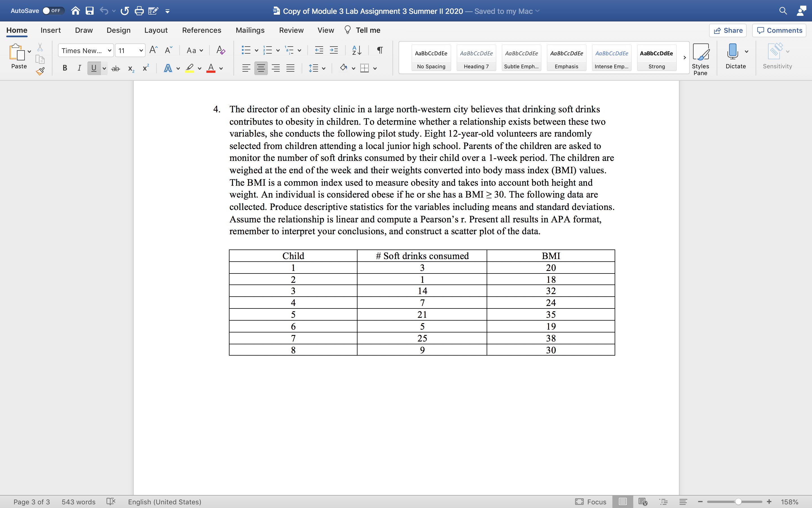812x508 pixels.
Task: Increase indent of the paragraph
Action: click(x=334, y=50)
